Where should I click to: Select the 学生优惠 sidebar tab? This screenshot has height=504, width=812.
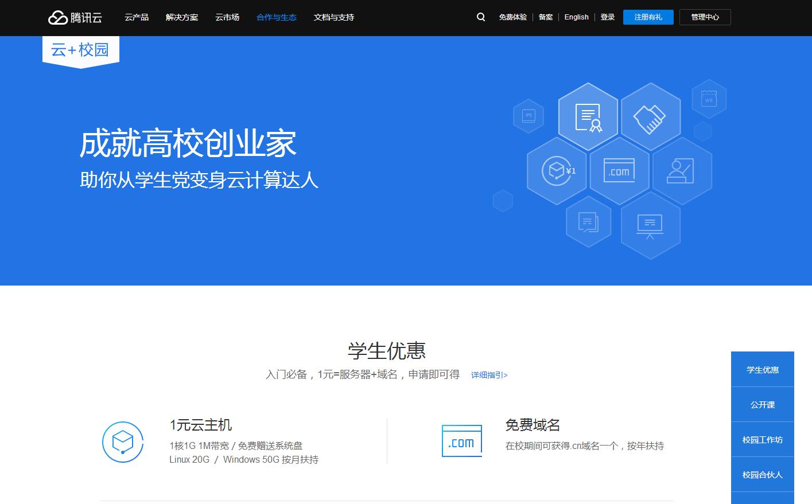pyautogui.click(x=762, y=369)
